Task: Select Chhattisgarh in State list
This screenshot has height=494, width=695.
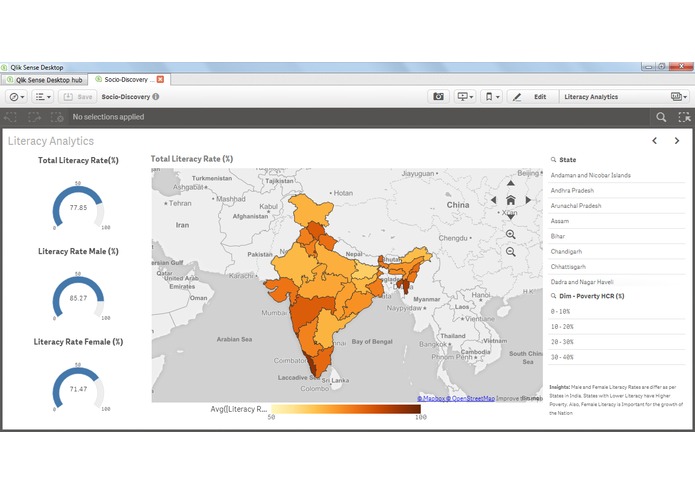Action: pyautogui.click(x=617, y=267)
